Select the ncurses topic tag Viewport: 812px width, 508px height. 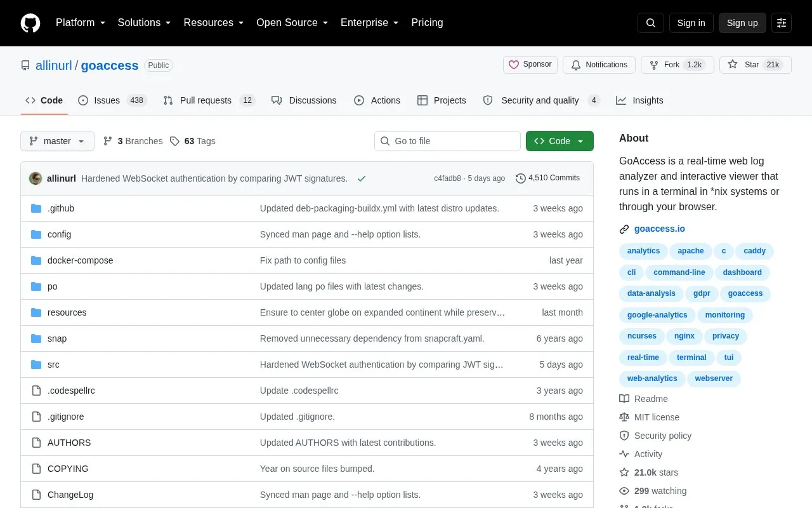pyautogui.click(x=642, y=336)
